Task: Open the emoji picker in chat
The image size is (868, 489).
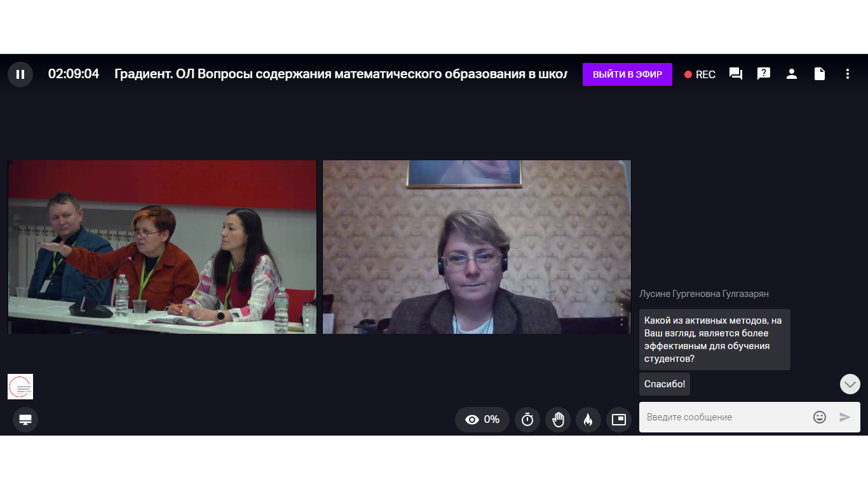Action: pos(820,417)
